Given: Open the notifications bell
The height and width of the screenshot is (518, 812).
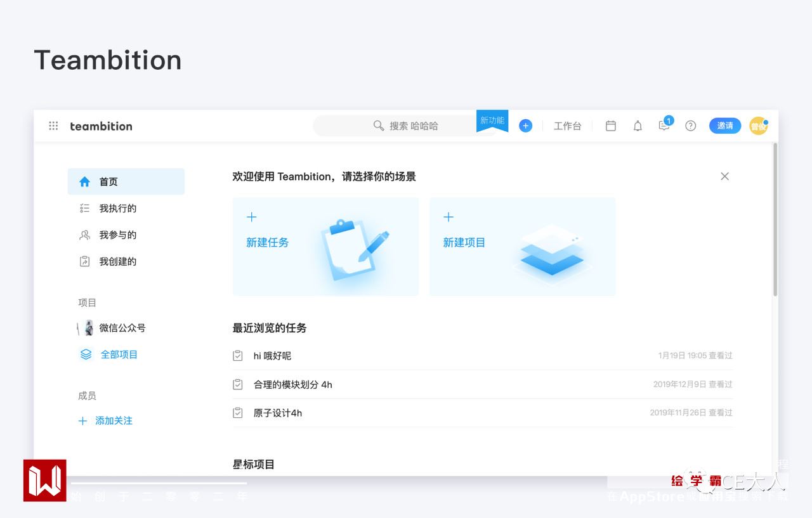Looking at the screenshot, I should tap(638, 126).
